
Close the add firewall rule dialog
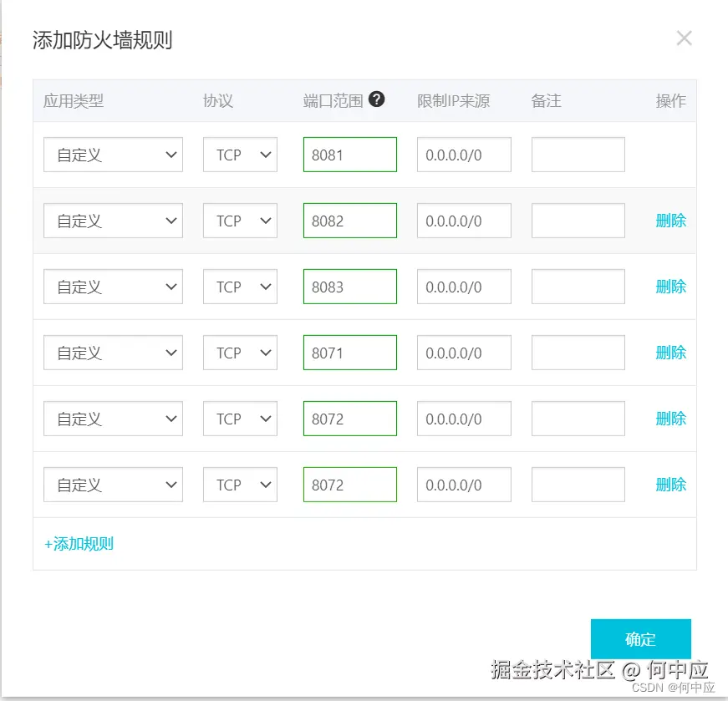click(684, 38)
